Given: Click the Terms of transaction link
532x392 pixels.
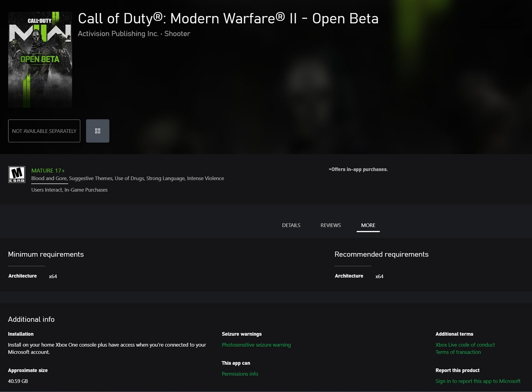Looking at the screenshot, I should pos(458,352).
